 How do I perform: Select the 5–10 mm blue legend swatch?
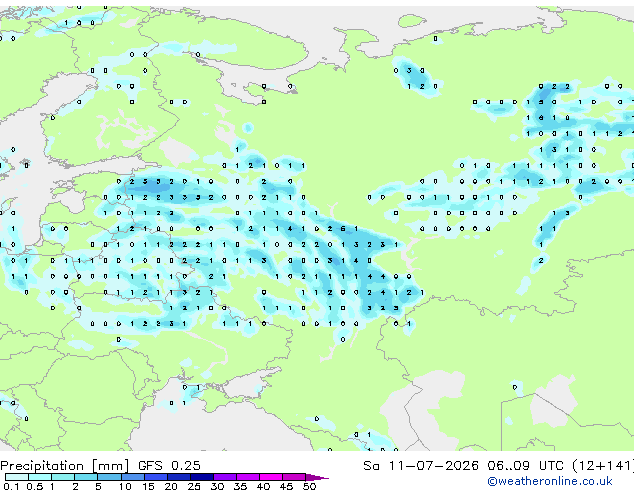tap(109, 477)
